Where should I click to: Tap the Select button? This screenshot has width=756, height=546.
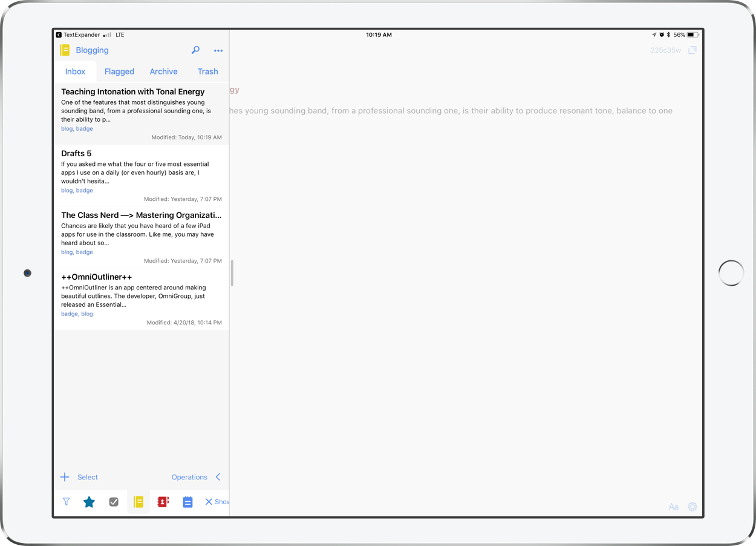(88, 477)
